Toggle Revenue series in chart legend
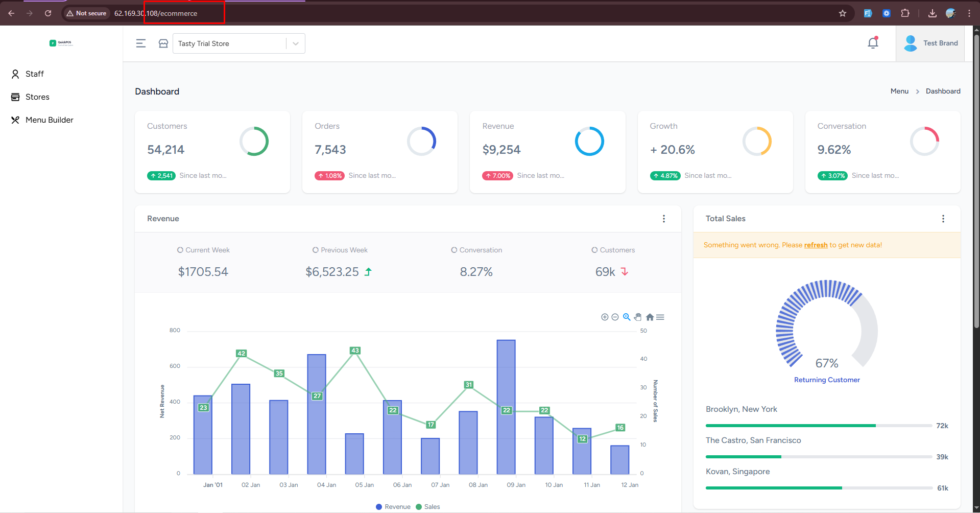Viewport: 980px width, 513px height. coord(393,507)
